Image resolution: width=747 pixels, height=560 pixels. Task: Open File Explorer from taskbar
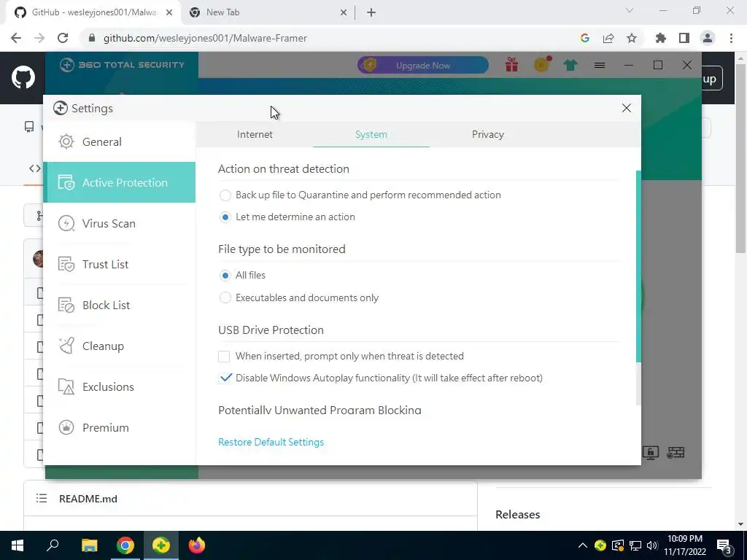pos(89,545)
